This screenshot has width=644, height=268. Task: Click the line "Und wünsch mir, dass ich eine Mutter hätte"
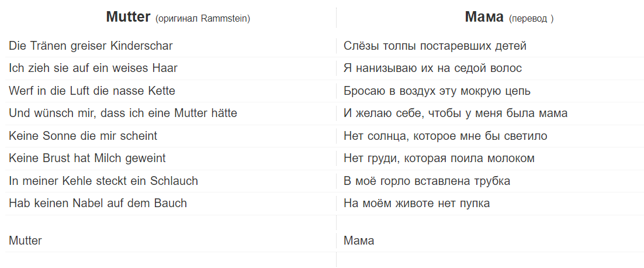(123, 113)
